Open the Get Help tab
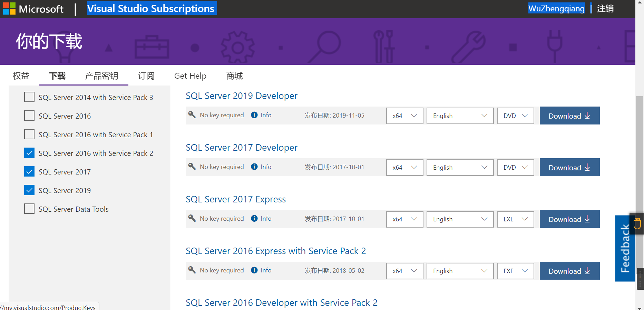 pyautogui.click(x=190, y=76)
